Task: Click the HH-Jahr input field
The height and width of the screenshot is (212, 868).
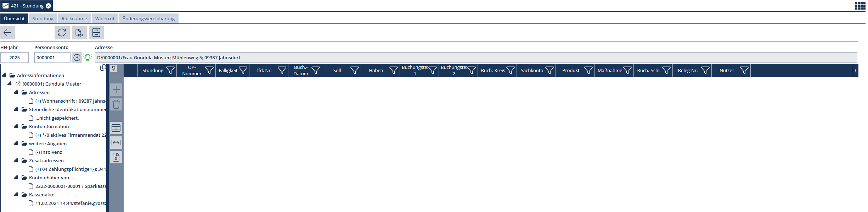Action: (x=15, y=58)
